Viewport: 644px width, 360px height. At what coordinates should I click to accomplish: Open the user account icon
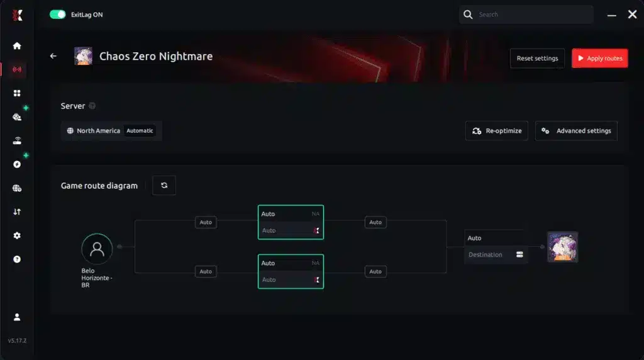[17, 317]
